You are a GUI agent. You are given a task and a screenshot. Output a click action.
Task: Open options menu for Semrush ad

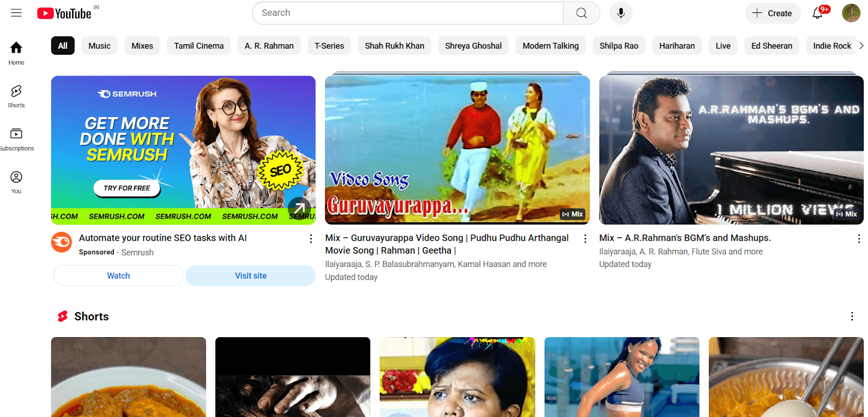tap(311, 239)
